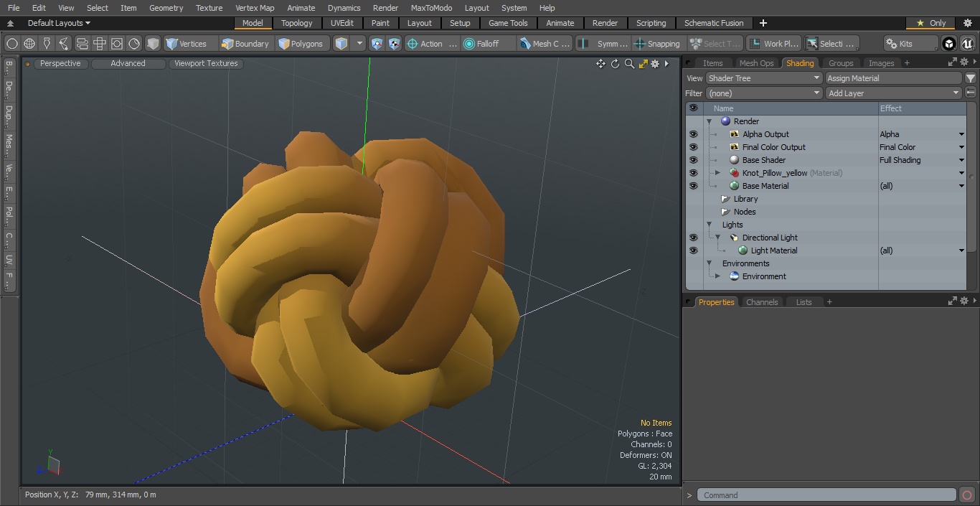980x506 pixels.
Task: Collapse the Lights tree section
Action: pyautogui.click(x=710, y=225)
